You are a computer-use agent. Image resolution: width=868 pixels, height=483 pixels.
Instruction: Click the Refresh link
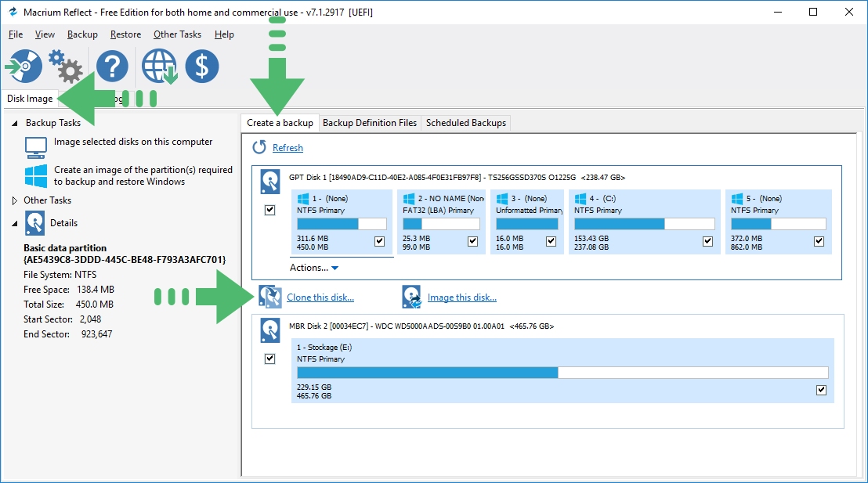(x=288, y=148)
